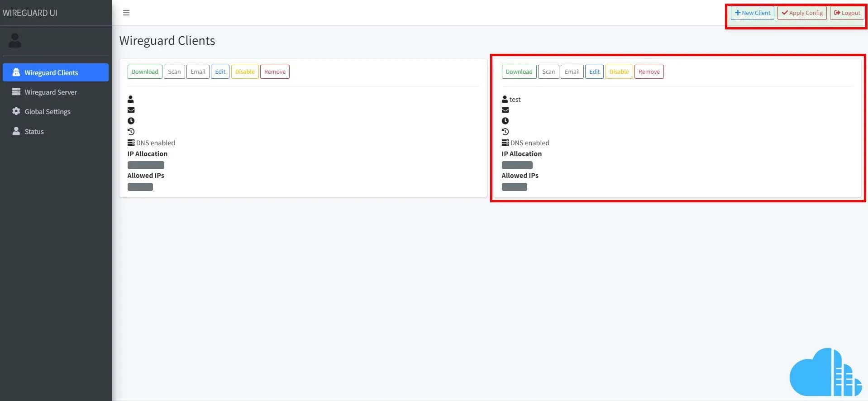Click the plus icon on New Client
Screen dimensions: 868x401
point(738,13)
